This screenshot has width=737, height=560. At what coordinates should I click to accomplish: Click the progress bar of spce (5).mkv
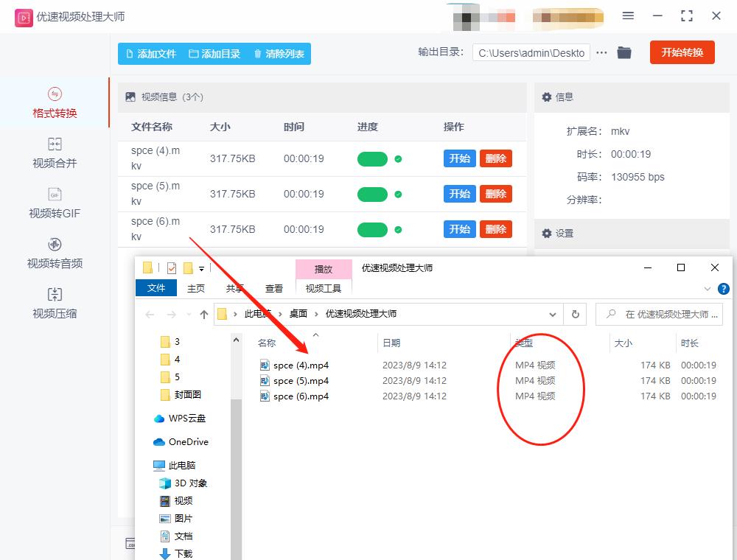click(x=372, y=195)
